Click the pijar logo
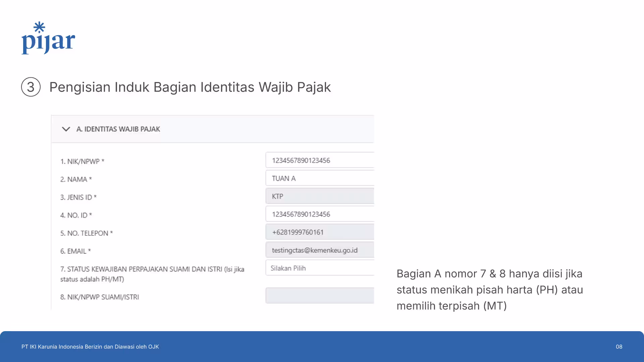The height and width of the screenshot is (362, 644). (x=48, y=38)
